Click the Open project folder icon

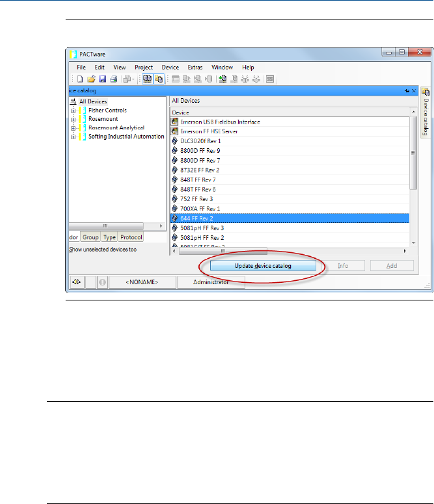pos(91,79)
